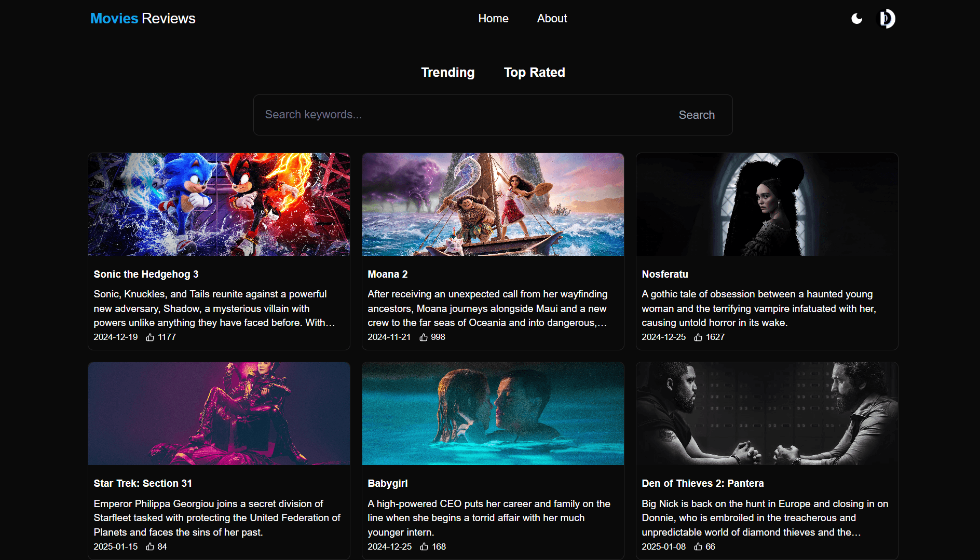Like Nosferatu using its thumbs-up icon
Screen dimensions: 980x560
point(698,337)
